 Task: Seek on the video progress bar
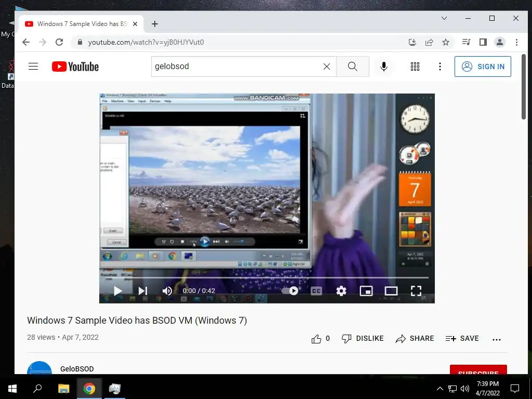coord(267,277)
